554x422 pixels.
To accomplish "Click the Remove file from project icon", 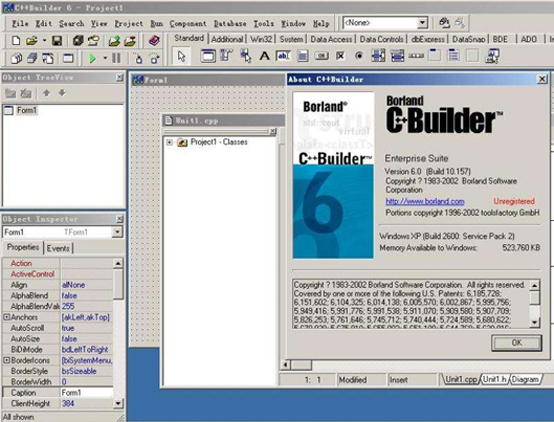I will click(130, 41).
